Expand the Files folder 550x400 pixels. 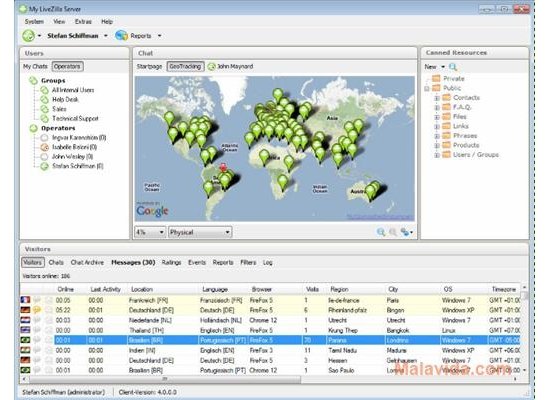coord(437,117)
